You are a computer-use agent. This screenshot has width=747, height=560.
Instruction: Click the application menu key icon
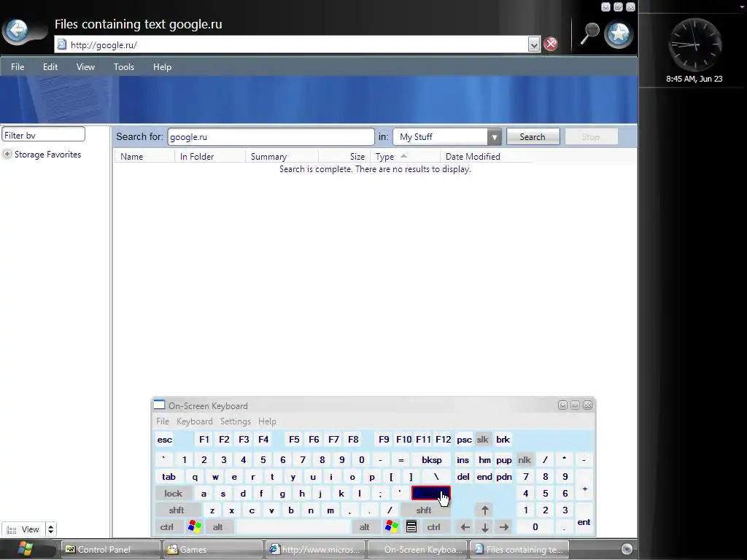(x=411, y=527)
